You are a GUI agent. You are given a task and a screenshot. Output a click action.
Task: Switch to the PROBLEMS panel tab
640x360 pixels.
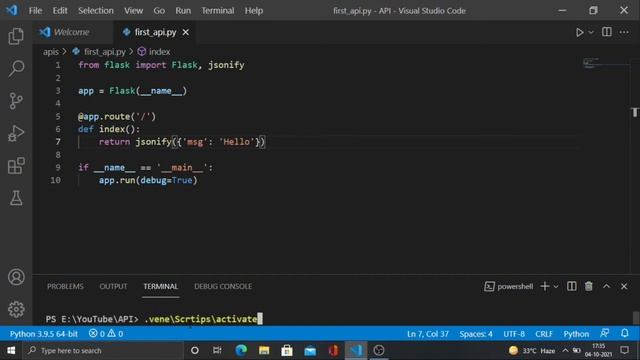click(x=65, y=287)
